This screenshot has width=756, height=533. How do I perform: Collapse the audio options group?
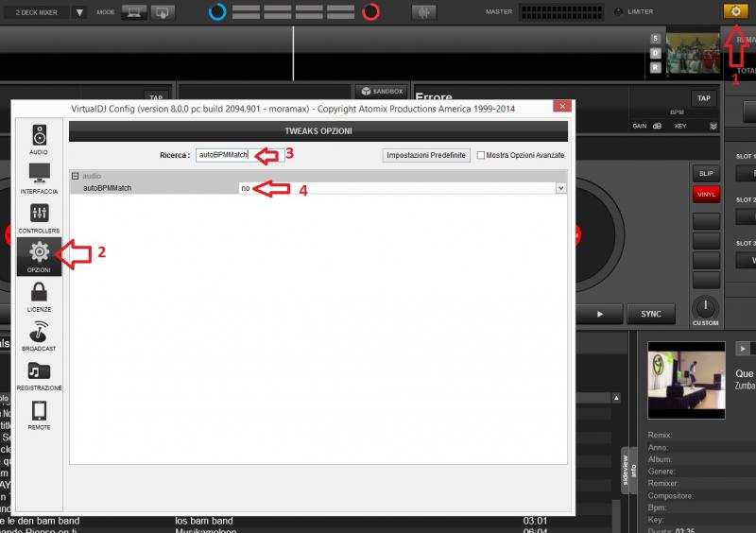(x=76, y=176)
